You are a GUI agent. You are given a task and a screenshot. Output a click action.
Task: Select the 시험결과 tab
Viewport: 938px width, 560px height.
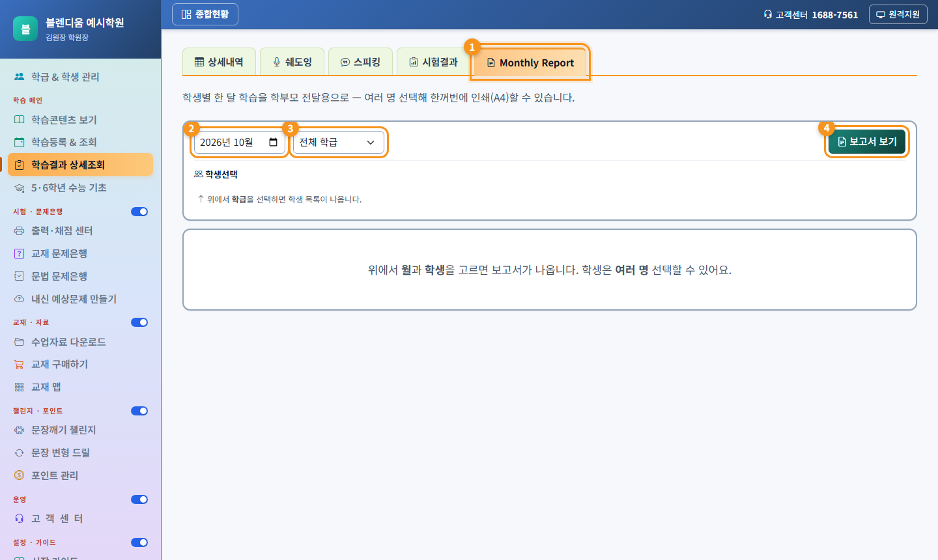tap(433, 62)
